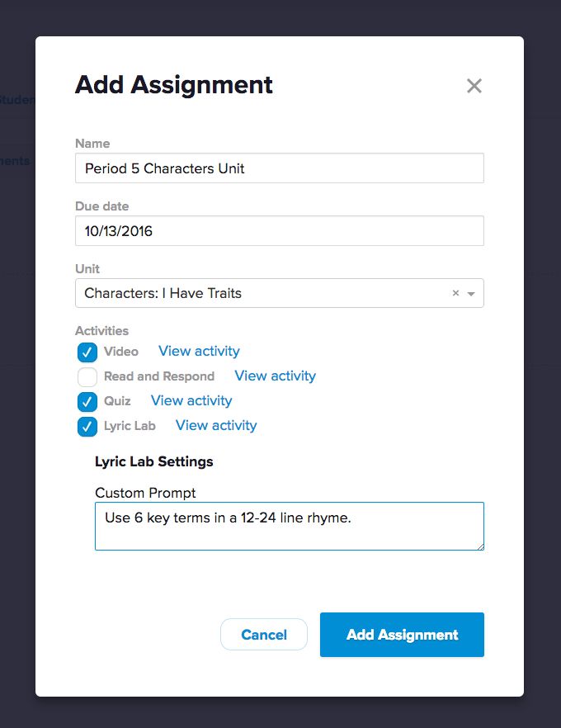The height and width of the screenshot is (728, 561).
Task: Uncheck the Quiz activity checkbox
Action: (x=87, y=402)
